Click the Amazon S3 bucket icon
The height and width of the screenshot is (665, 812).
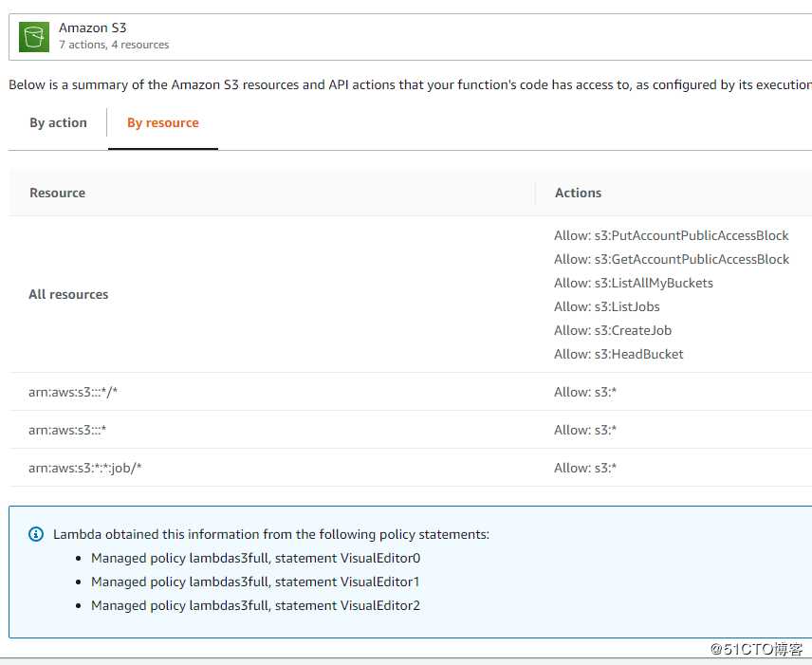[33, 37]
